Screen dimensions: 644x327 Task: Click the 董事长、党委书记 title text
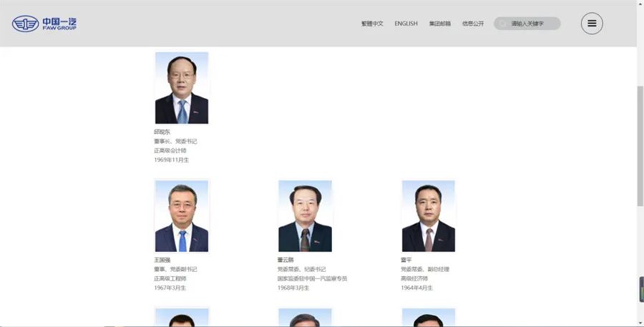tap(175, 142)
